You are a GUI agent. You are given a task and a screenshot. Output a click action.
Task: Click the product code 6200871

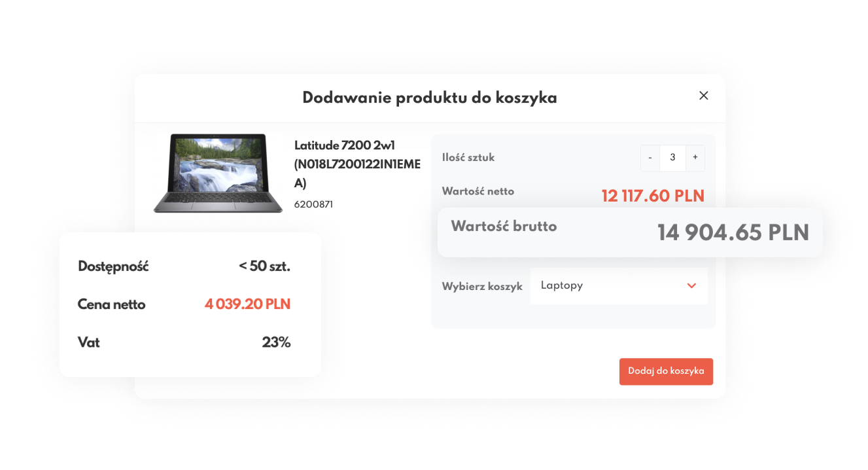(x=313, y=204)
